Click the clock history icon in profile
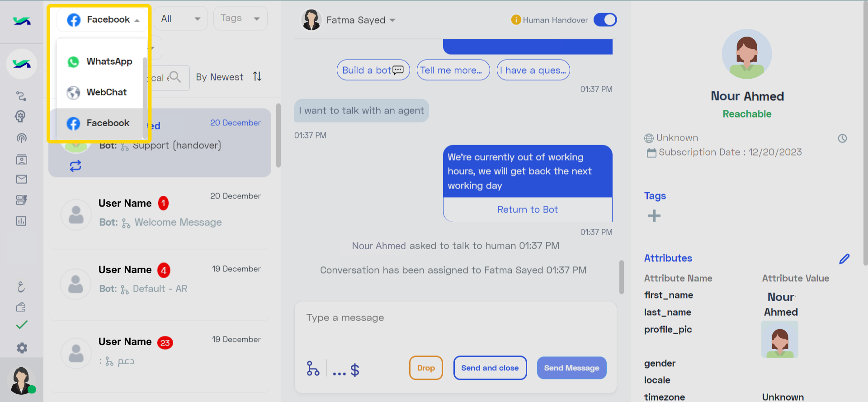 pyautogui.click(x=842, y=138)
